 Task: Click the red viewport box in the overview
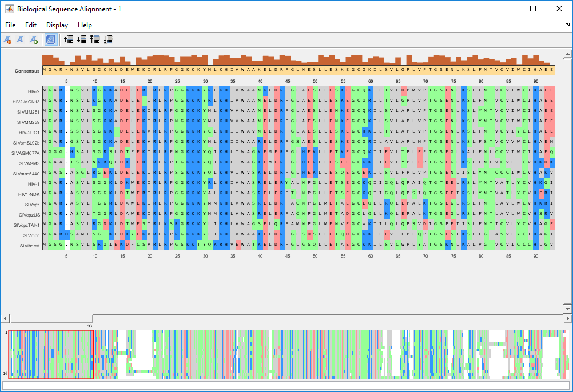51,354
